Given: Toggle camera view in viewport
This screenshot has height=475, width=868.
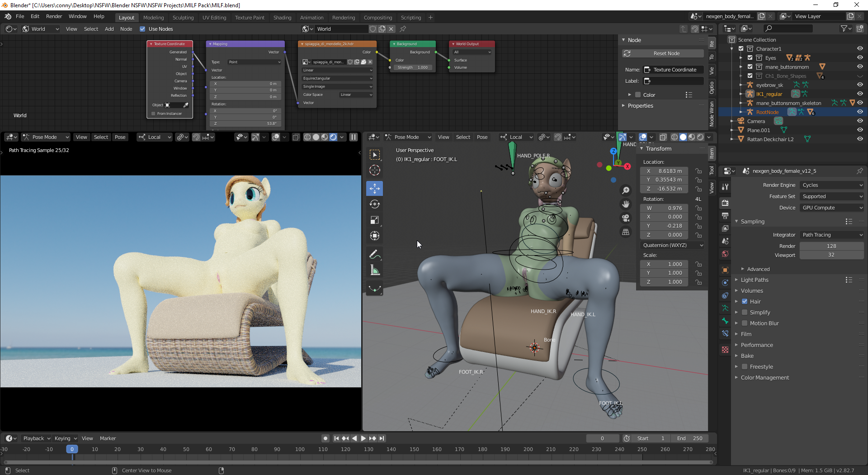Looking at the screenshot, I should tap(626, 218).
